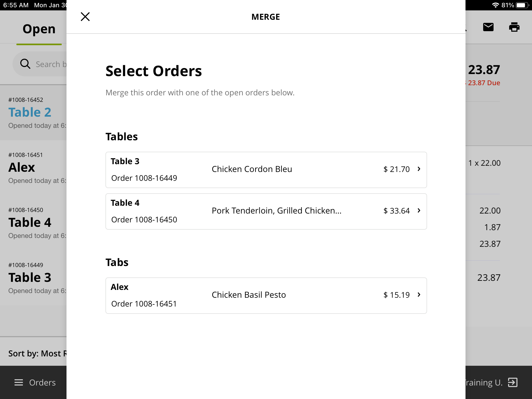The height and width of the screenshot is (399, 532).
Task: Click the print receipt icon
Action: [x=515, y=27]
